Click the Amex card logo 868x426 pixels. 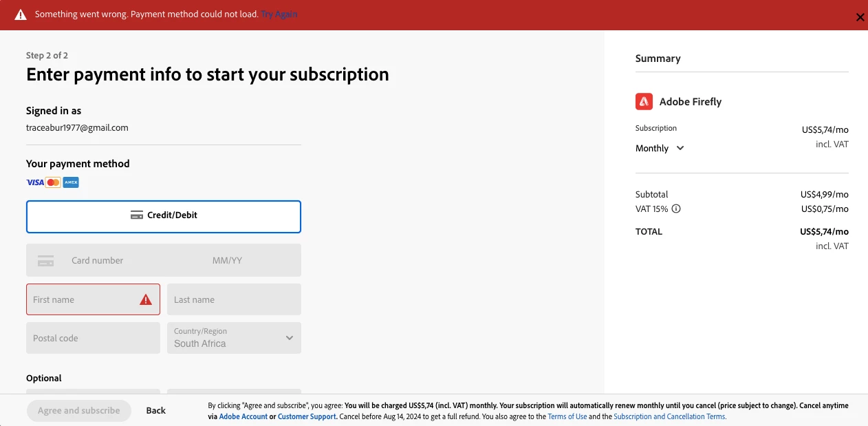click(x=71, y=182)
